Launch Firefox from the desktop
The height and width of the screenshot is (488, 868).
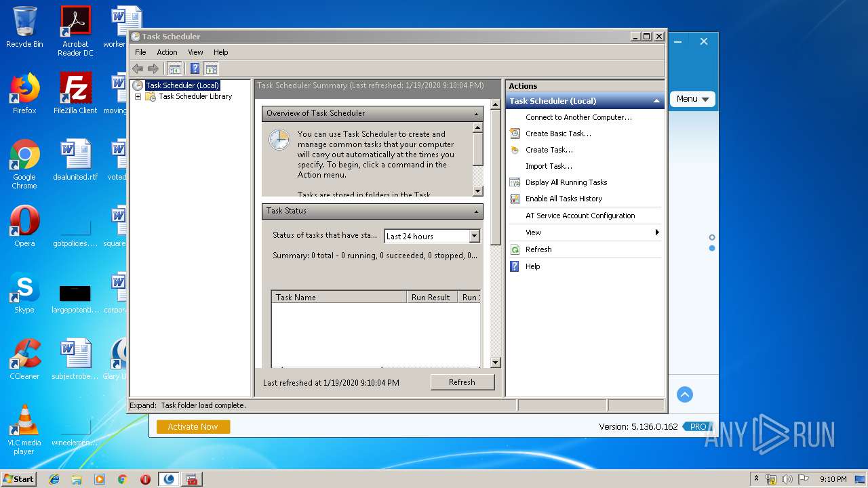[x=24, y=93]
